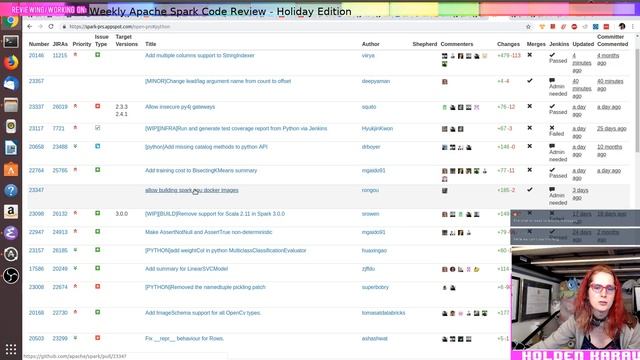Click the browser back arrow
The height and width of the screenshot is (360, 640).
[29, 27]
